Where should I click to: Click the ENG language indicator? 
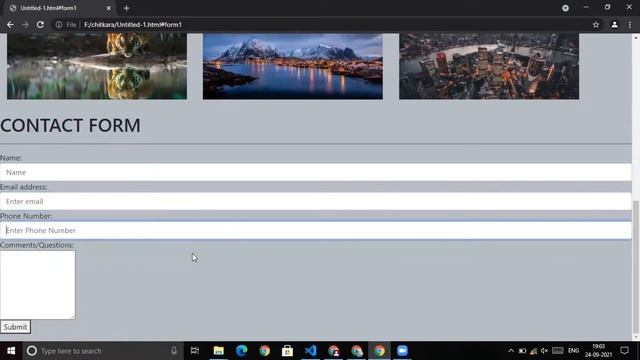coord(573,351)
